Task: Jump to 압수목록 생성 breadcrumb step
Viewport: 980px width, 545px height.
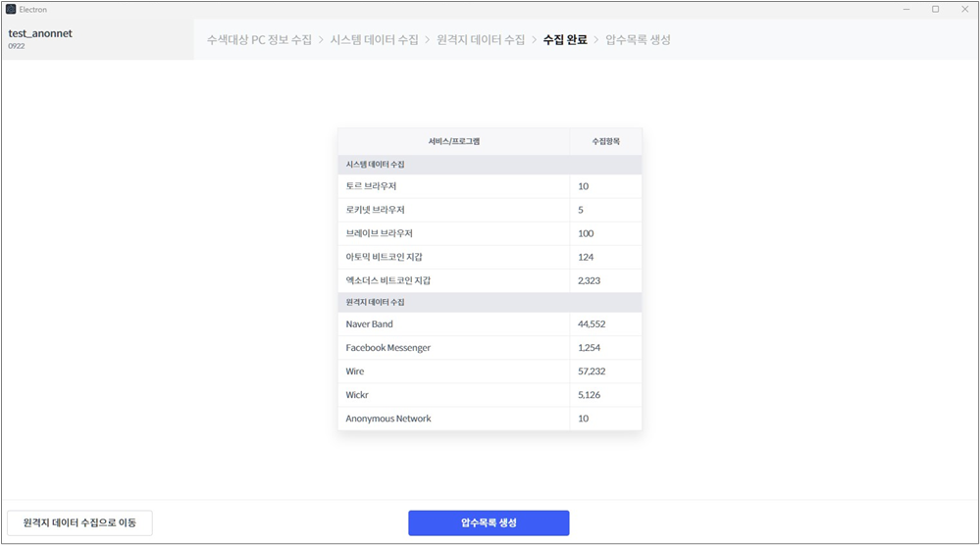Action: (x=638, y=40)
